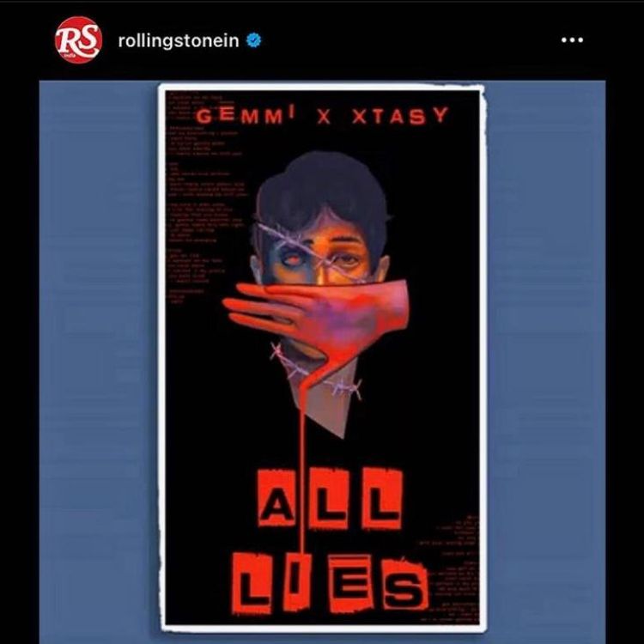Select the red LIES title block
The width and height of the screenshot is (644, 644).
331,582
